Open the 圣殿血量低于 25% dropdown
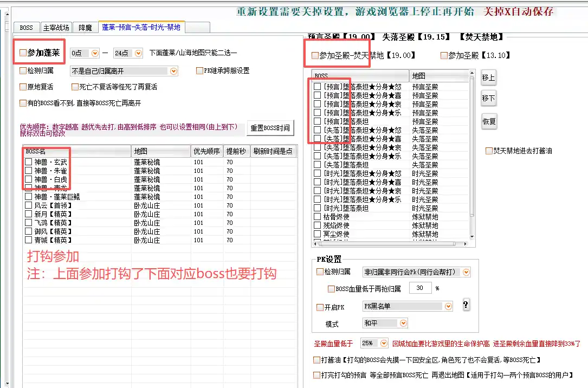 pyautogui.click(x=384, y=343)
